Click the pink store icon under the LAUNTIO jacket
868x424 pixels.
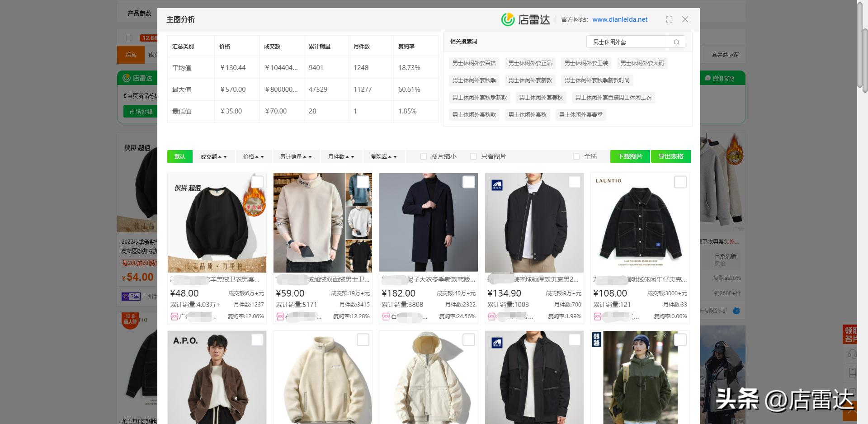click(x=597, y=316)
